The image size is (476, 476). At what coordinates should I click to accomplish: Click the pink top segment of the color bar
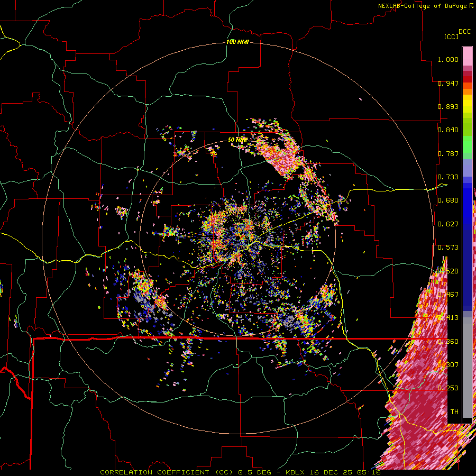click(467, 56)
